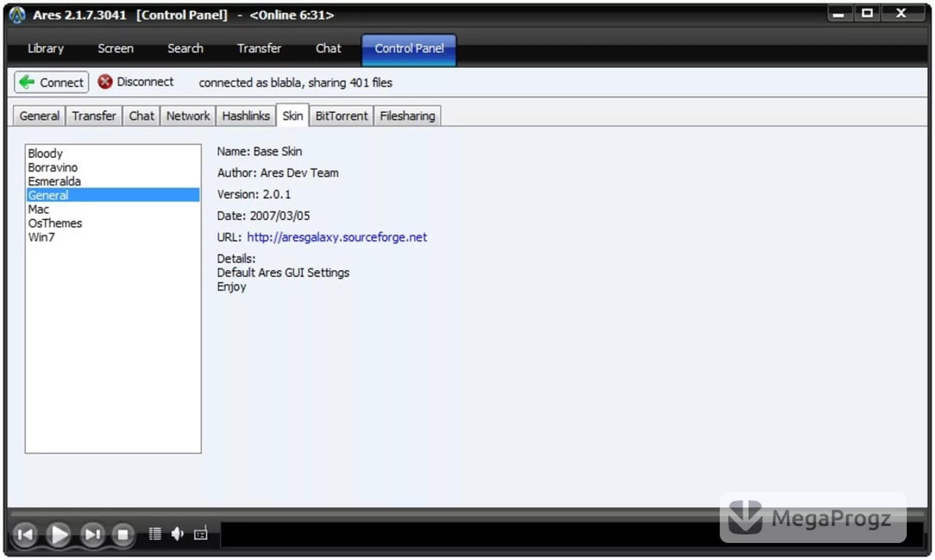This screenshot has height=560, width=935.
Task: Switch to the General settings tab
Action: coord(39,116)
